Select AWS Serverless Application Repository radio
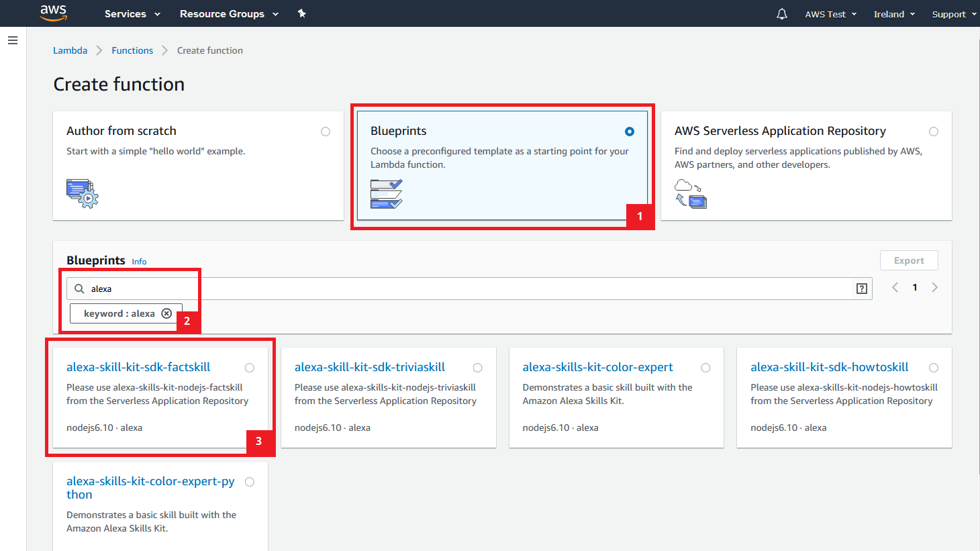This screenshot has width=980, height=551. click(x=934, y=132)
